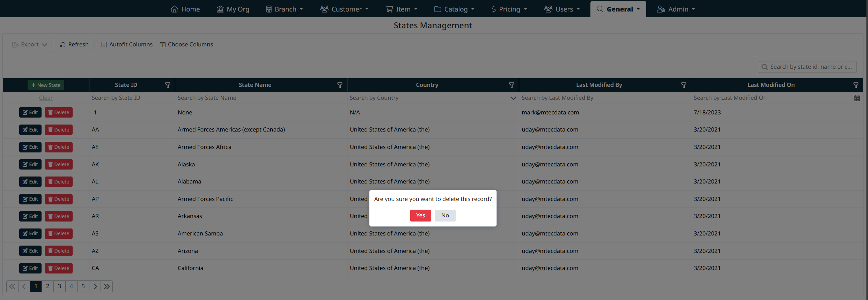
Task: Cancel deletion by clicking No
Action: [445, 216]
